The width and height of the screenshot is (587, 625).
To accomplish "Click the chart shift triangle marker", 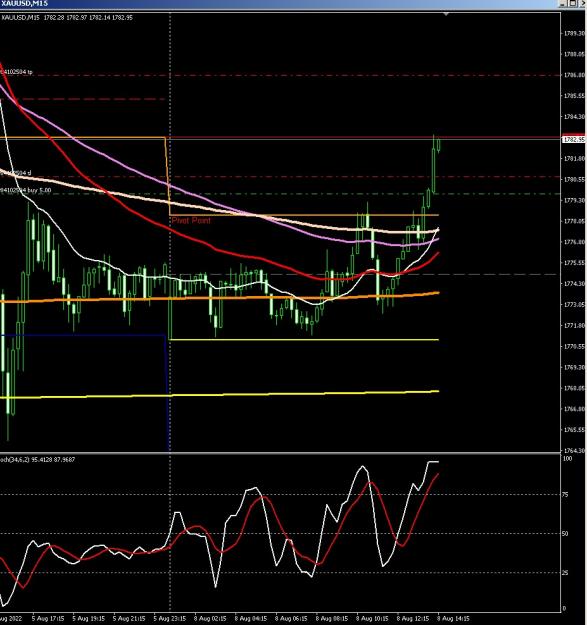I will [446, 14].
